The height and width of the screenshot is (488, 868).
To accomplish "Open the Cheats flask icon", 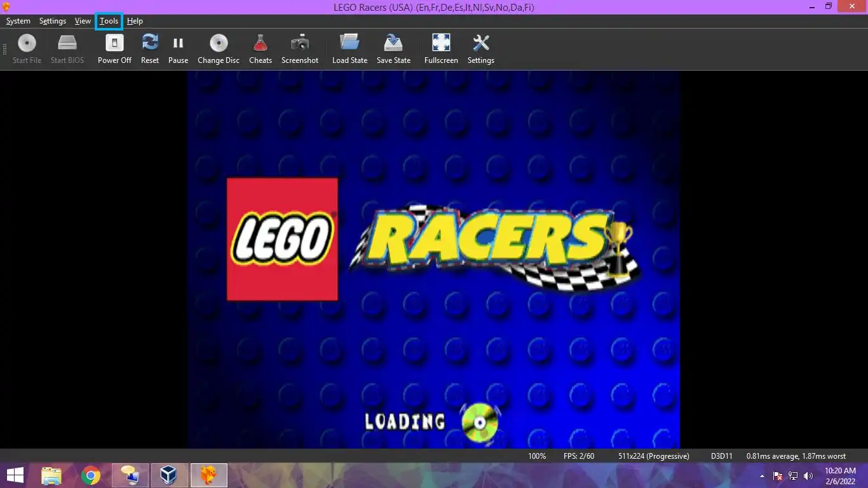I will (260, 43).
